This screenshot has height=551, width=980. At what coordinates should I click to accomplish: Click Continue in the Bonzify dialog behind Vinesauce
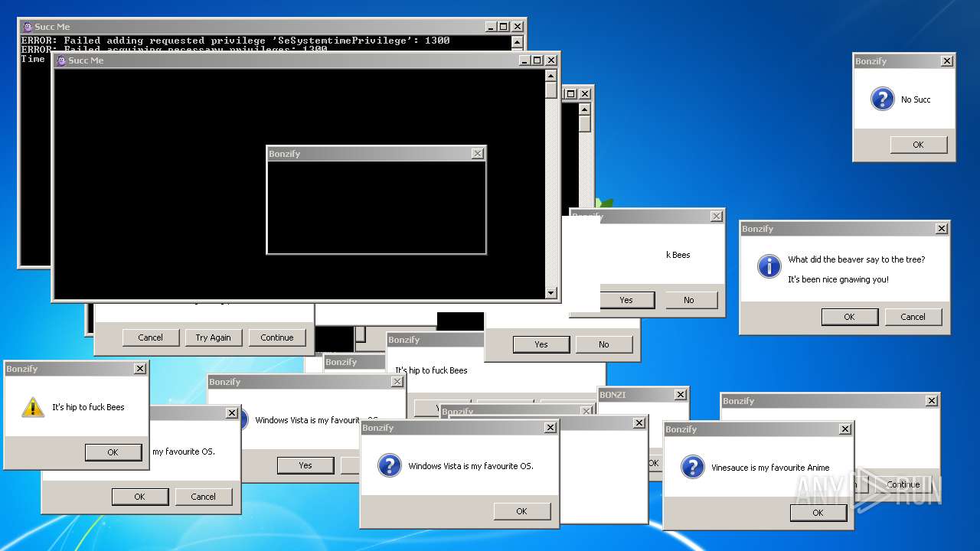pos(903,484)
